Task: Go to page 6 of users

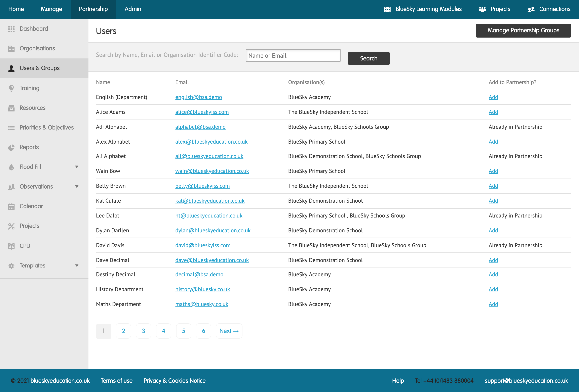Action: click(x=203, y=331)
